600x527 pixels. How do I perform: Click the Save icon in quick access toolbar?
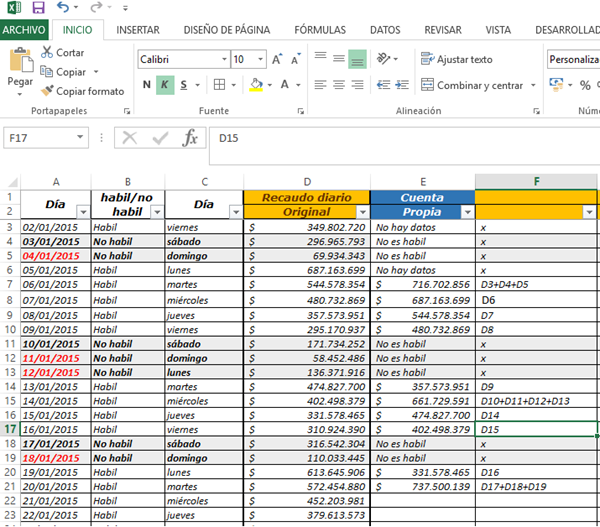pos(37,8)
